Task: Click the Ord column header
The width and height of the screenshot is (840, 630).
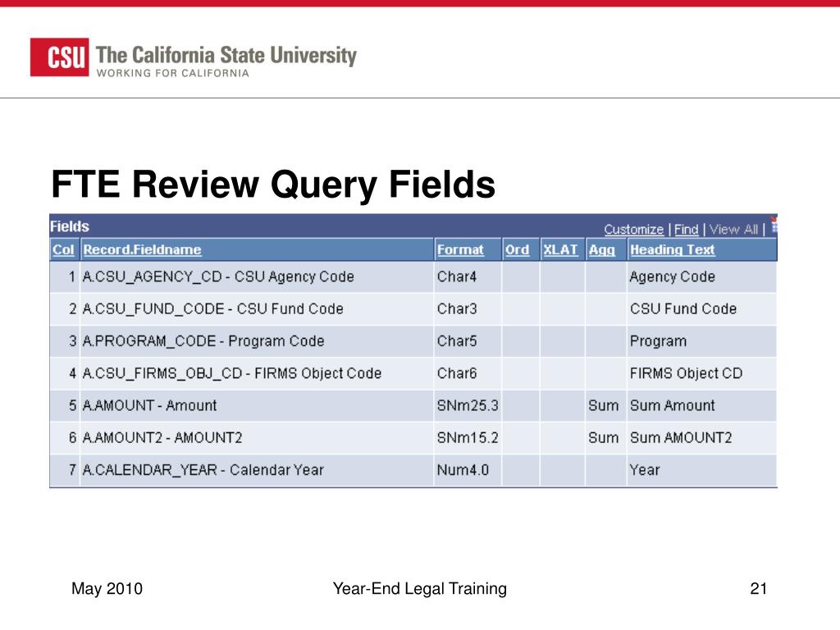Action: coord(517,249)
